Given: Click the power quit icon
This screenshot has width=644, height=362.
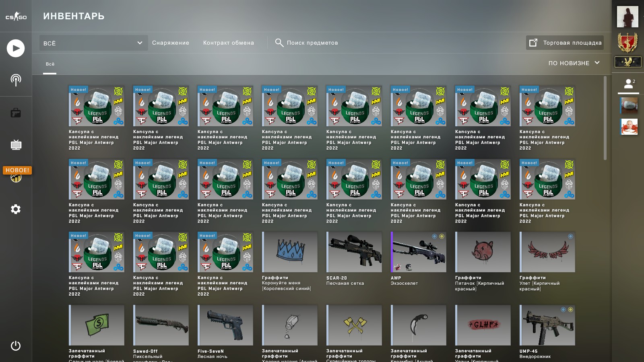Looking at the screenshot, I should click(x=16, y=346).
